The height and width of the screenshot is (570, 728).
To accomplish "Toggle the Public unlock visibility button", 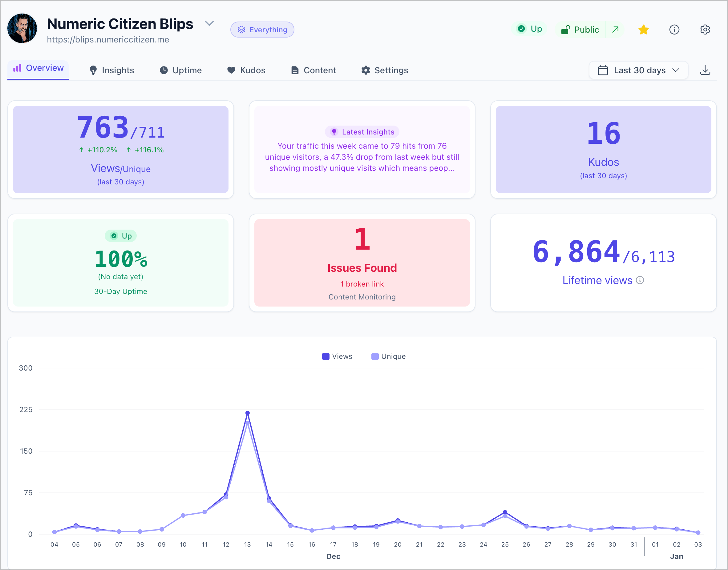I will [580, 30].
